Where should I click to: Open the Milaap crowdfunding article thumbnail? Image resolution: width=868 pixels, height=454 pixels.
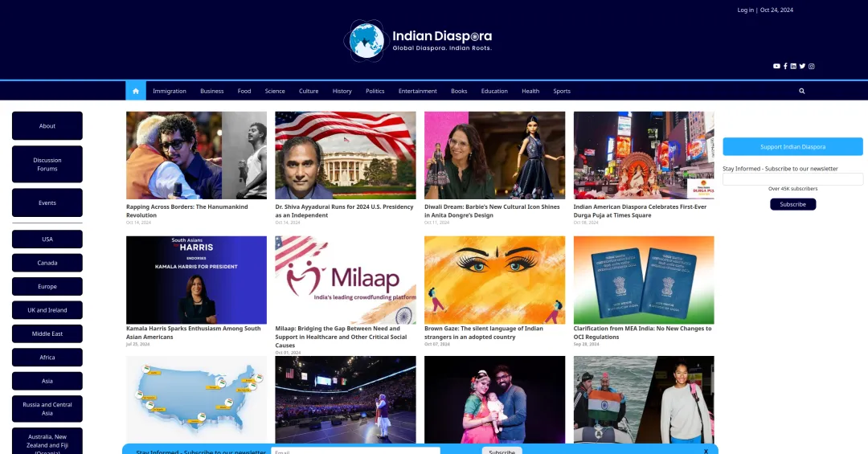click(346, 280)
